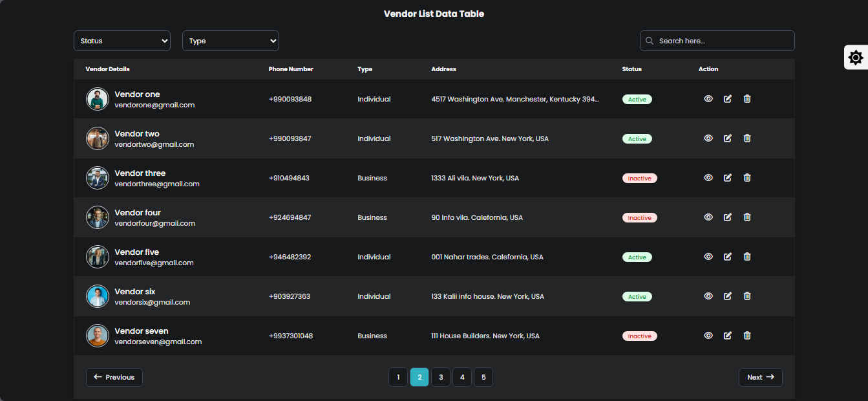The image size is (868, 401).
Task: Click eye icon for Vendor four
Action: coord(708,217)
